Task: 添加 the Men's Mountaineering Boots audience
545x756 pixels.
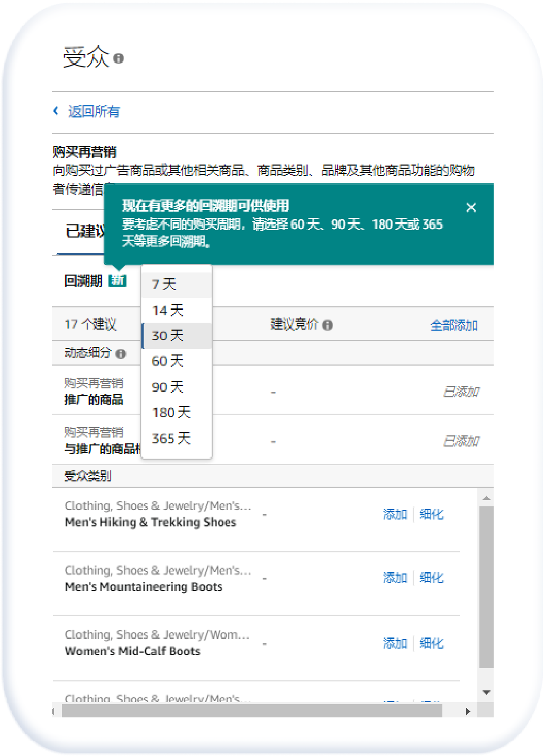Action: click(395, 578)
